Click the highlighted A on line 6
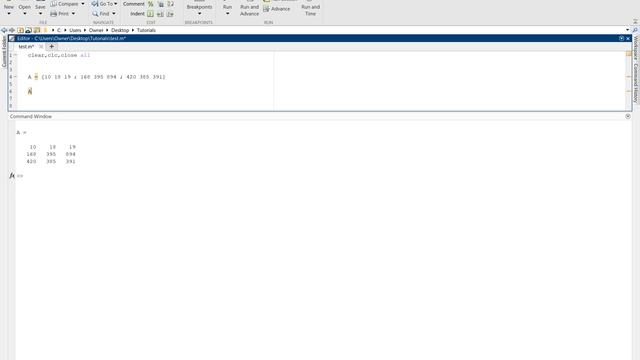Screen dimensions: 640x360 30,91
